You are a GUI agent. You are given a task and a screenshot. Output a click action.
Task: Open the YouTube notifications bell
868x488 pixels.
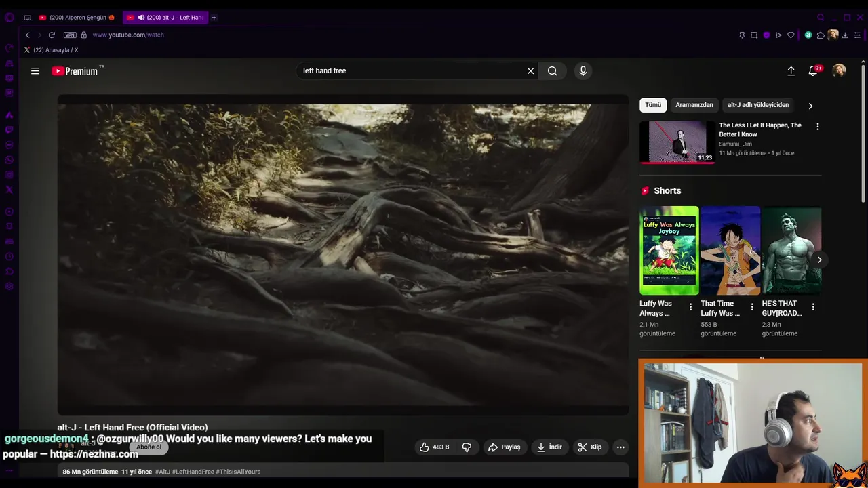click(813, 70)
